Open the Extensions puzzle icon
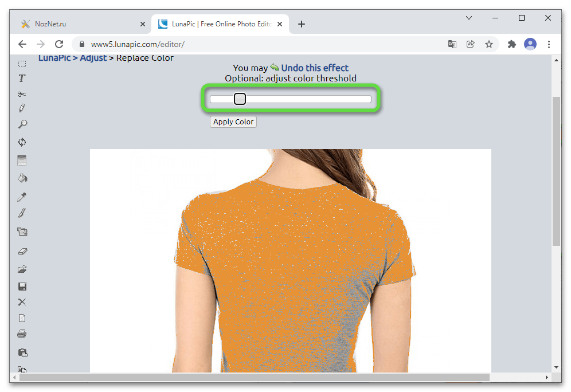This screenshot has height=392, width=571. point(511,44)
